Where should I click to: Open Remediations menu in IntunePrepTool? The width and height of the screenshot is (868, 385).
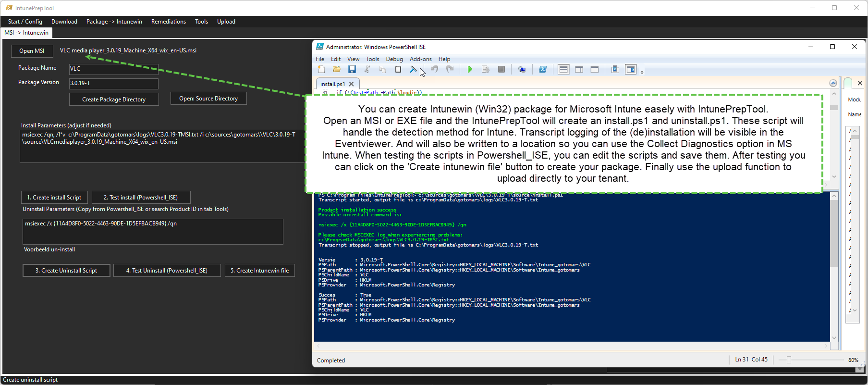point(169,22)
